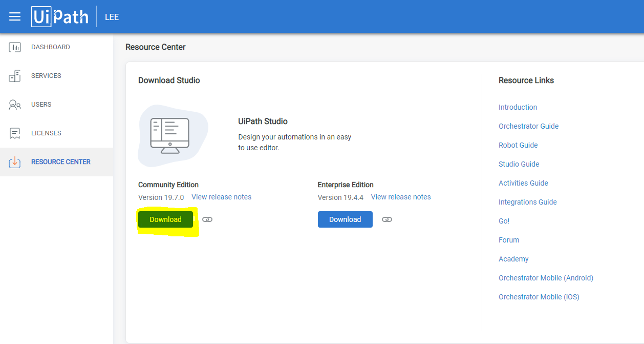Open Orchestrator Mobile (iOS) link
This screenshot has height=344, width=644.
pos(539,297)
